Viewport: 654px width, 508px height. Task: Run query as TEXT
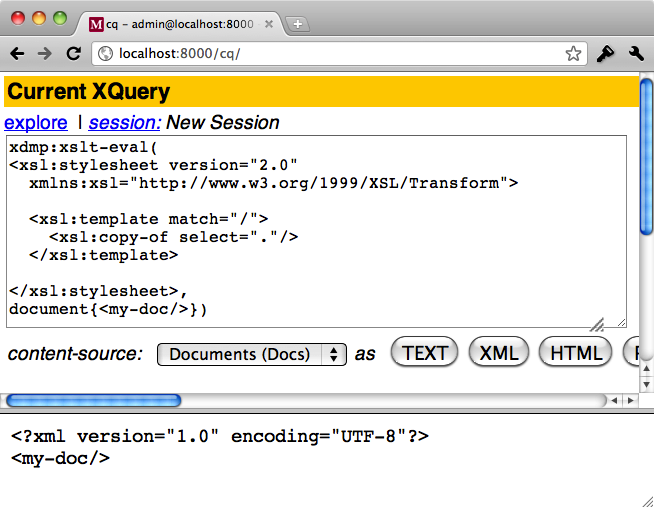pos(425,353)
